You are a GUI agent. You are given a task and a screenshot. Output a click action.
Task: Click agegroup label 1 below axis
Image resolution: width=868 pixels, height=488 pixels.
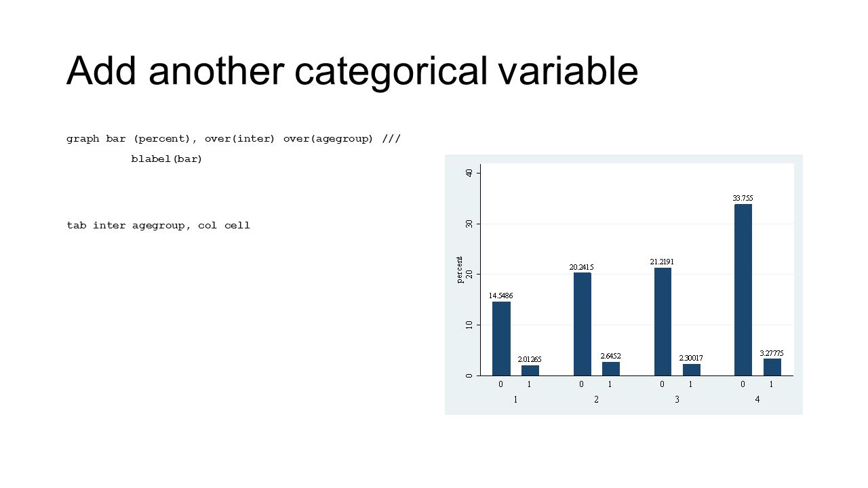(x=515, y=399)
